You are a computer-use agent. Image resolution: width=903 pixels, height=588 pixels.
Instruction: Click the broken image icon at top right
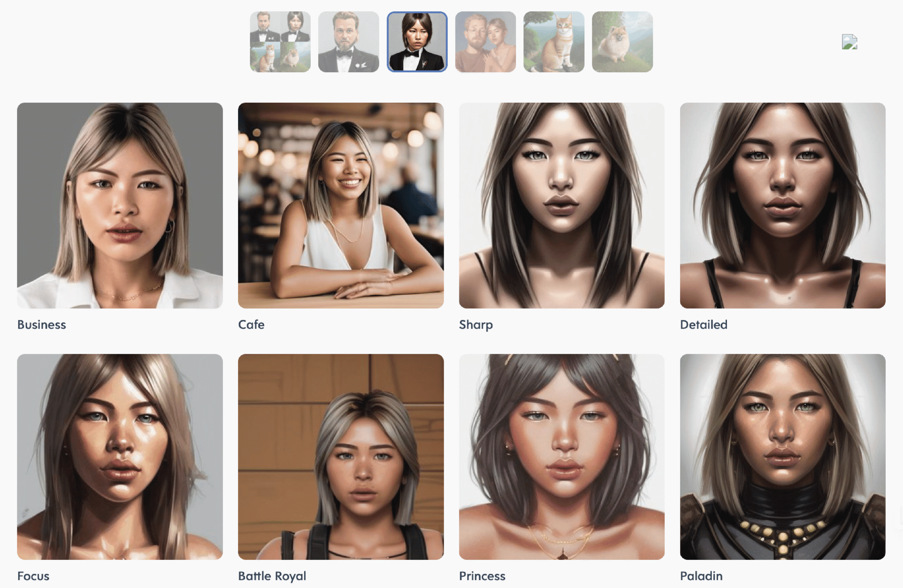click(x=849, y=42)
